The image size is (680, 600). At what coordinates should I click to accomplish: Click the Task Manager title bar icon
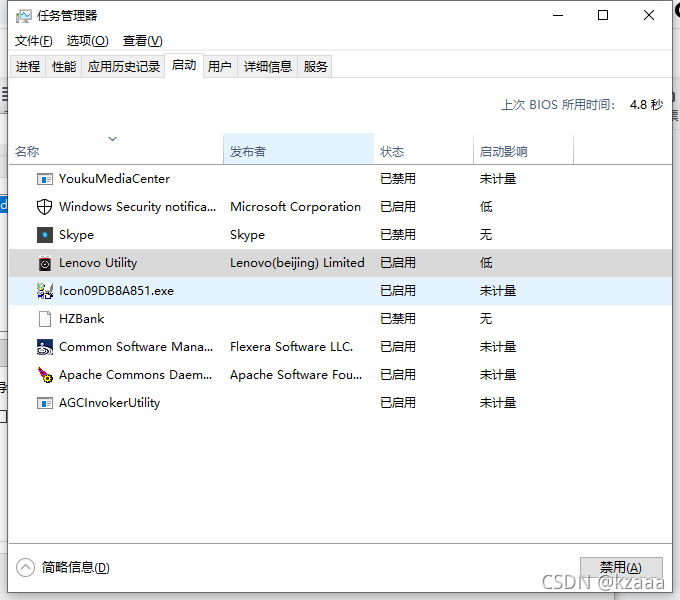pos(23,16)
